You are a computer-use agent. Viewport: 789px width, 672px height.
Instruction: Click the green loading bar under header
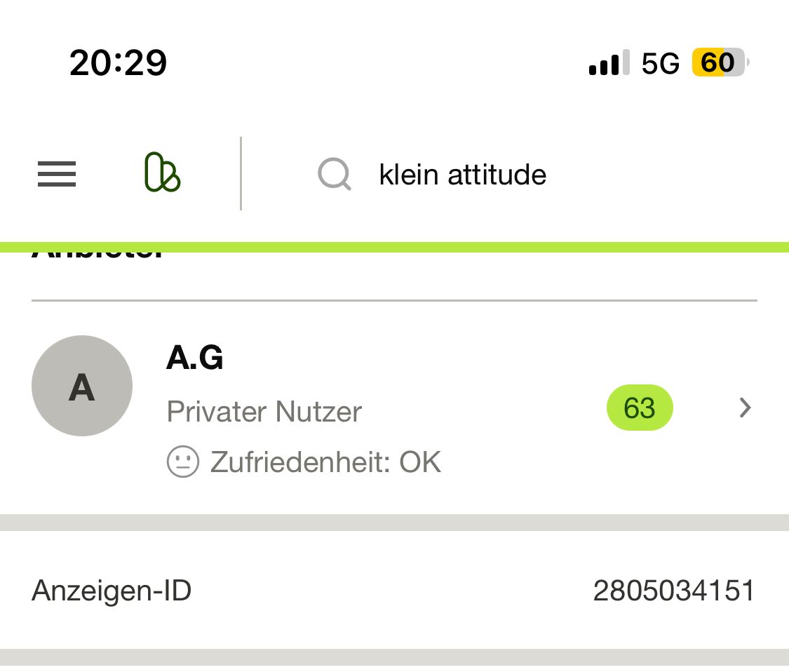coord(394,247)
